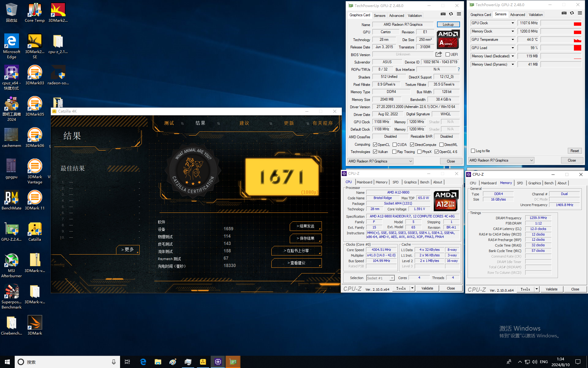Click Windows search box on taskbar
The image size is (588, 368).
click(x=67, y=362)
